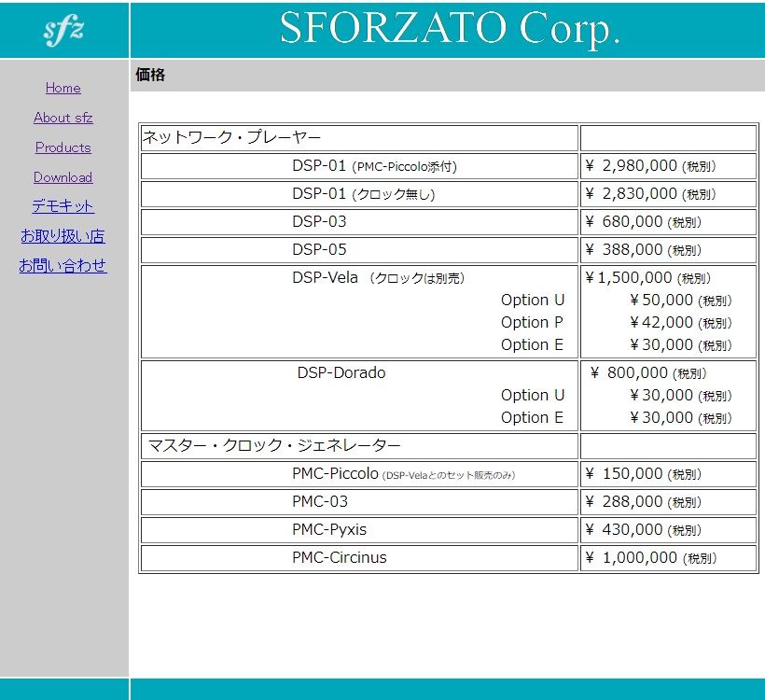Select the PMC-03 product name
765x700 pixels.
[320, 501]
